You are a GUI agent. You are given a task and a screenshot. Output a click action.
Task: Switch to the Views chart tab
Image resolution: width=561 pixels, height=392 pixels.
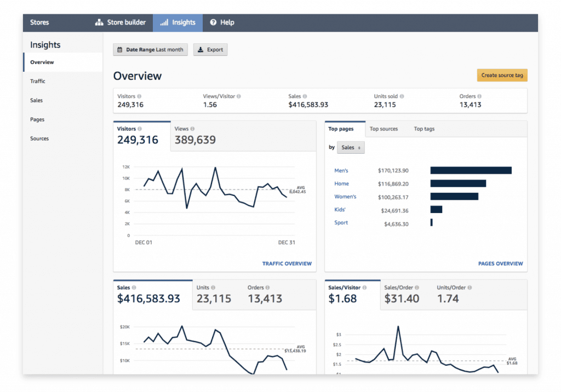tap(194, 135)
